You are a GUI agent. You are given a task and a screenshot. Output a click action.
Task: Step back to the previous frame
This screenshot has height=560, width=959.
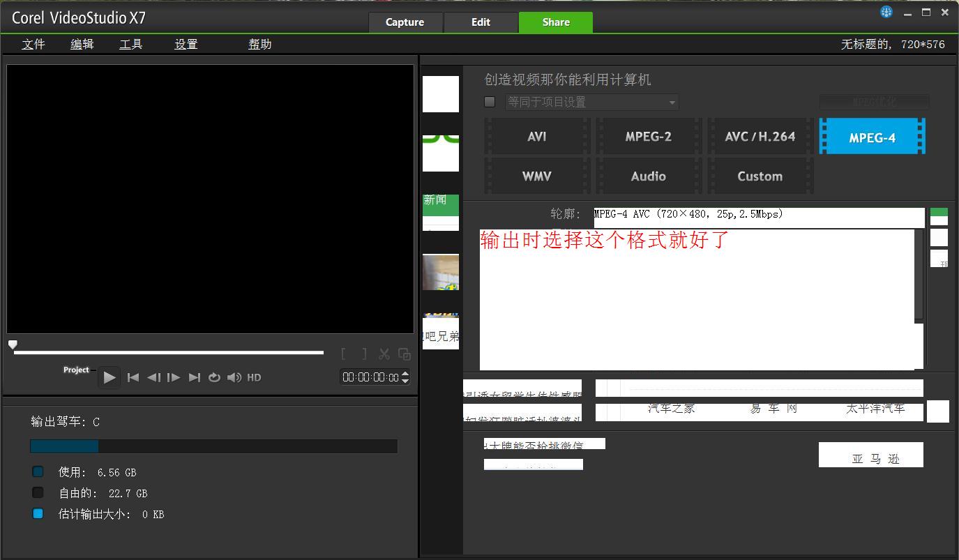(x=153, y=377)
